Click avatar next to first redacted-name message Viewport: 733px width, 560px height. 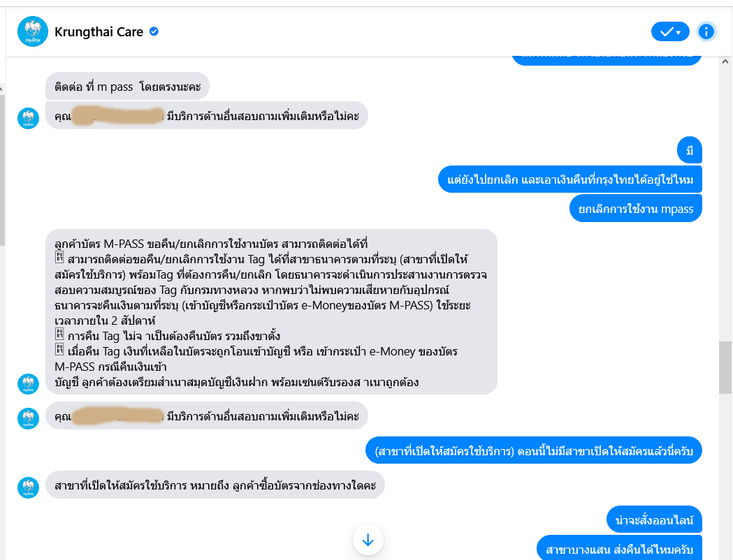28,118
